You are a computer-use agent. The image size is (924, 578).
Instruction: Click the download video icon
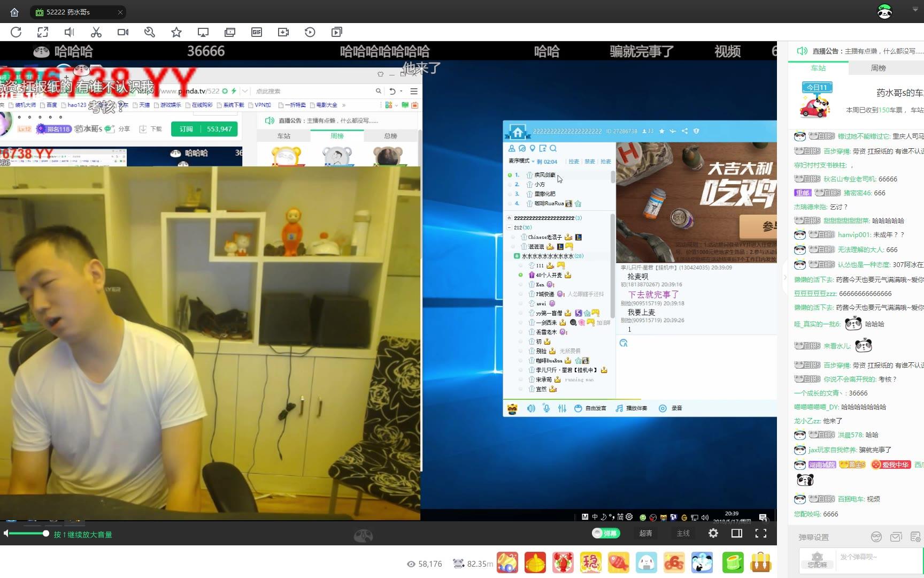tap(283, 32)
